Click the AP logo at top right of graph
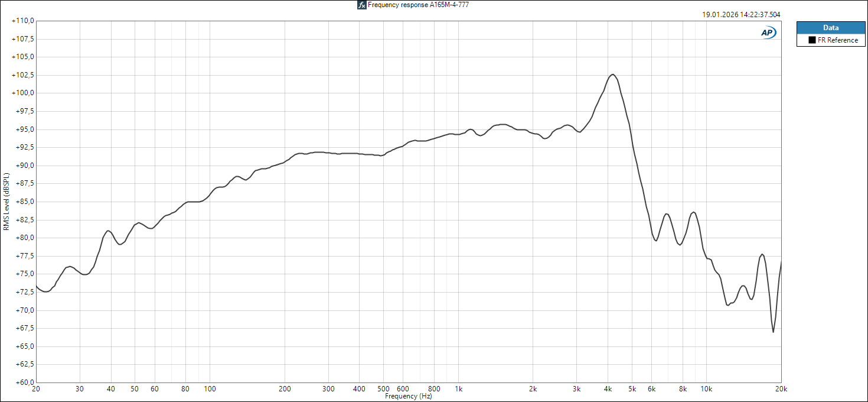The height and width of the screenshot is (402, 868). 768,33
